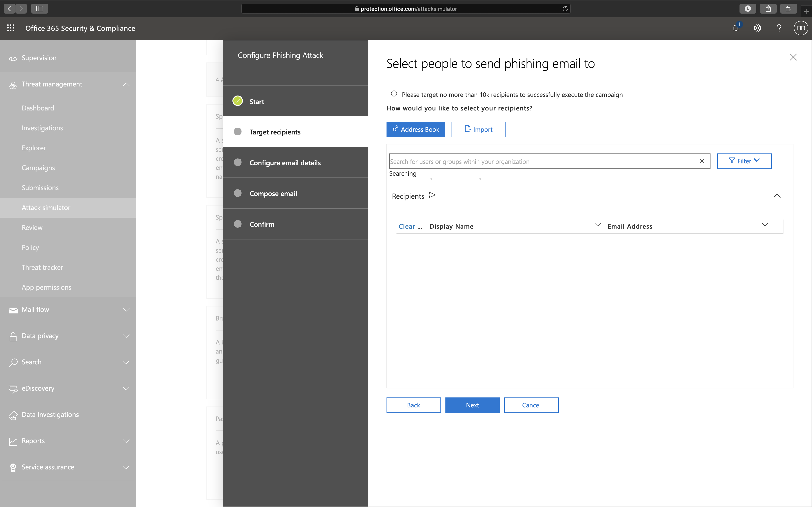Collapse the Recipients section
Image resolution: width=812 pixels, height=507 pixels.
(x=777, y=196)
